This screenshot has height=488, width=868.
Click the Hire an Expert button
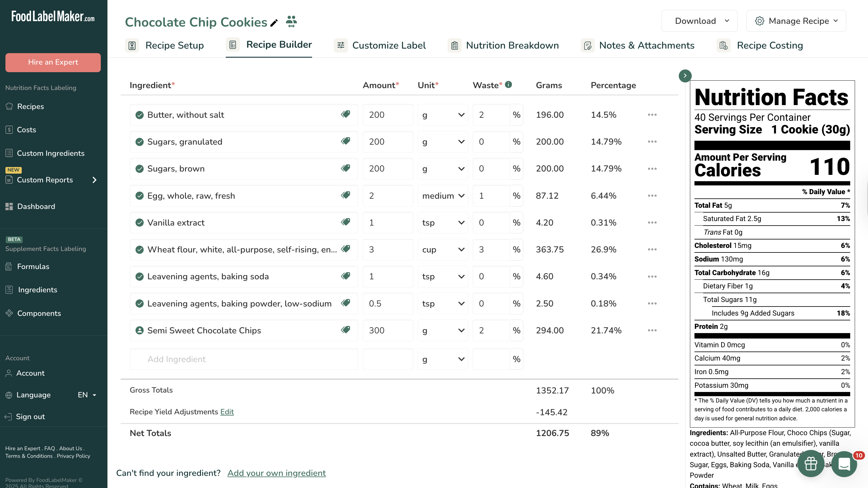(x=53, y=63)
